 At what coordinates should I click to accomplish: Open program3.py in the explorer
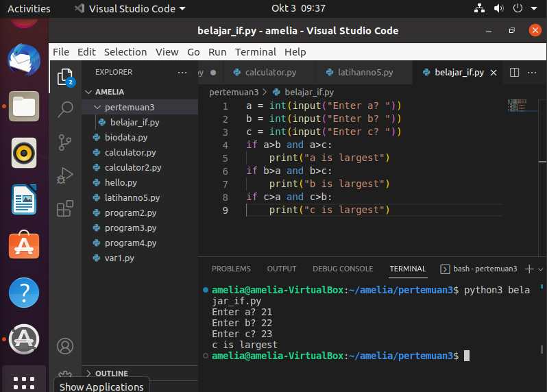coord(140,228)
